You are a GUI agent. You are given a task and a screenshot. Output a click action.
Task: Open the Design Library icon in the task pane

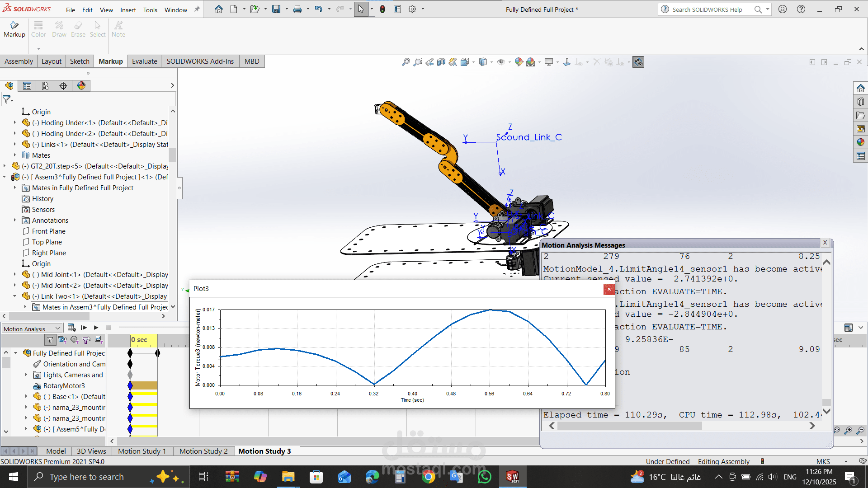861,102
